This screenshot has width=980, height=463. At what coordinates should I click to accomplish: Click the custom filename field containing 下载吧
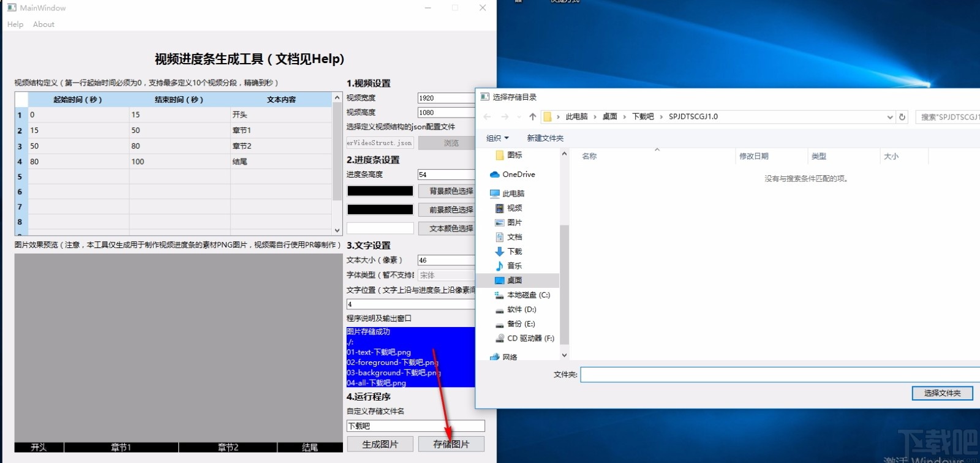coord(416,426)
